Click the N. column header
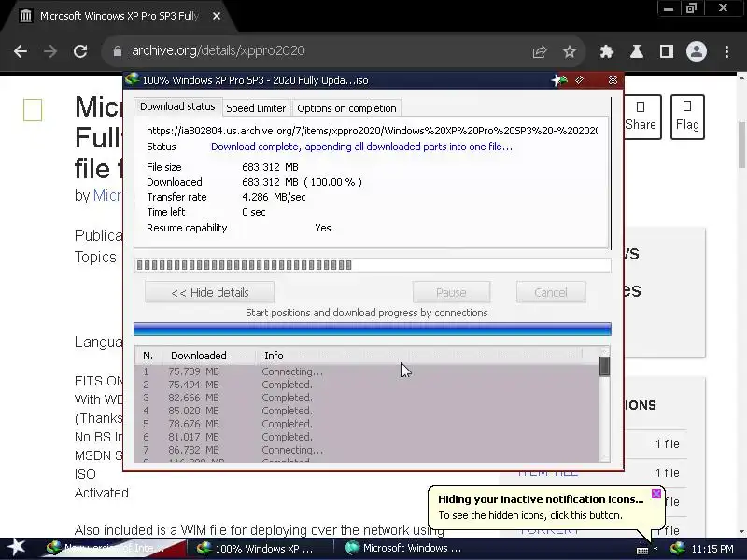Image resolution: width=747 pixels, height=560 pixels. 148,356
